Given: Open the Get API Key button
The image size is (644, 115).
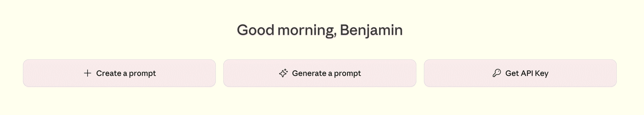Looking at the screenshot, I should pos(520,73).
